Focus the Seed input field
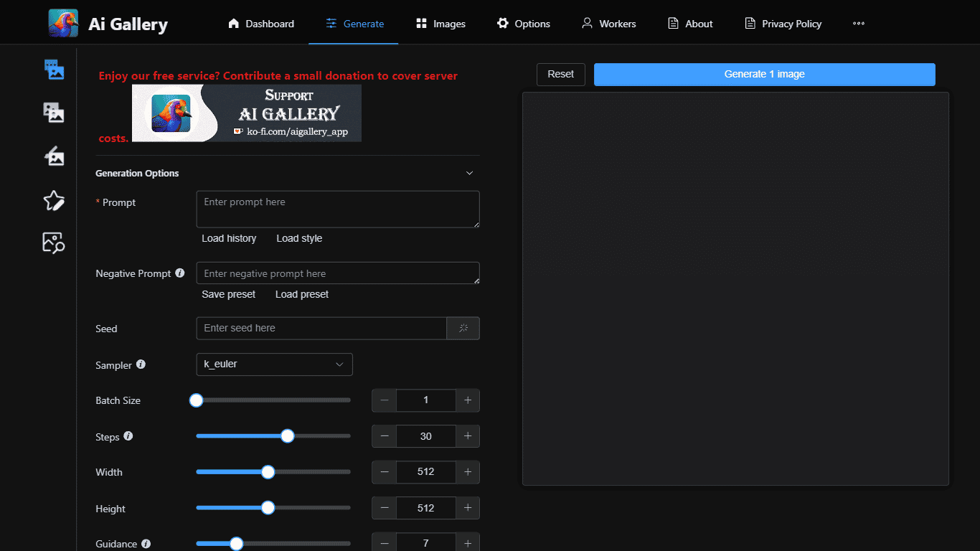The image size is (980, 551). [x=321, y=328]
